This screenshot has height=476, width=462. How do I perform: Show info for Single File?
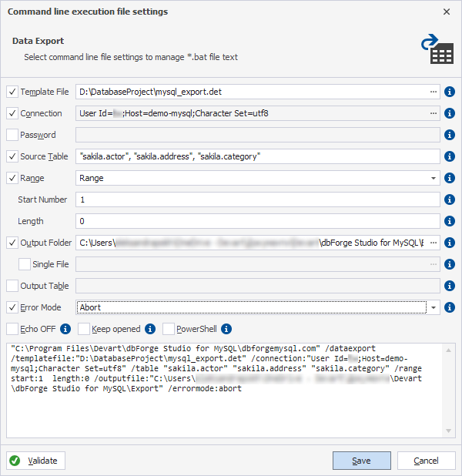click(449, 264)
